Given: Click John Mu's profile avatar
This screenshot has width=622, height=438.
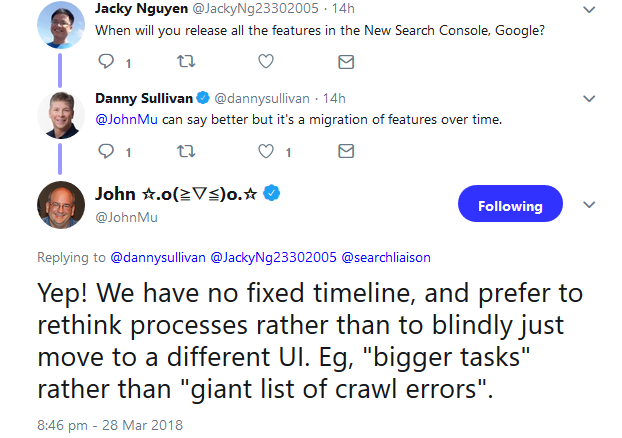Looking at the screenshot, I should coord(61,204).
